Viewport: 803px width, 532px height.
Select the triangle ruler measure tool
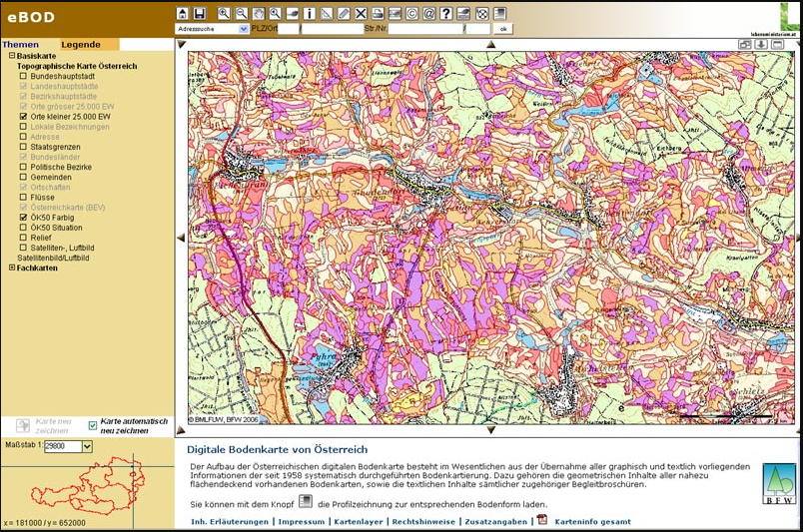click(x=327, y=13)
